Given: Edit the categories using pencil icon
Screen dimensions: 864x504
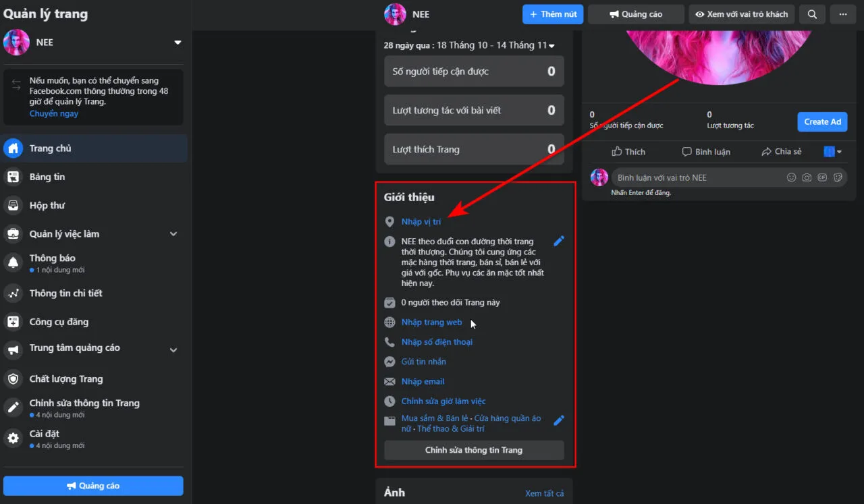Looking at the screenshot, I should [x=559, y=420].
